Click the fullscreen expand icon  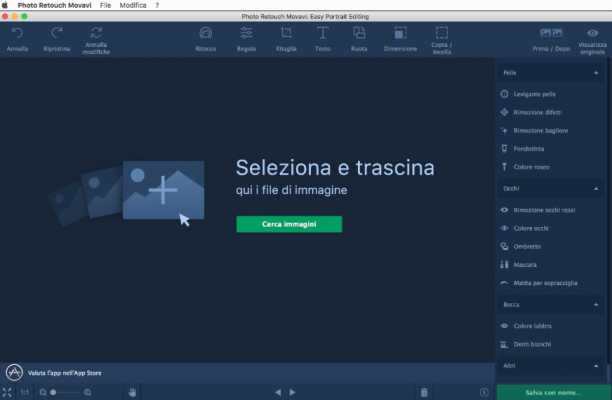[7, 392]
